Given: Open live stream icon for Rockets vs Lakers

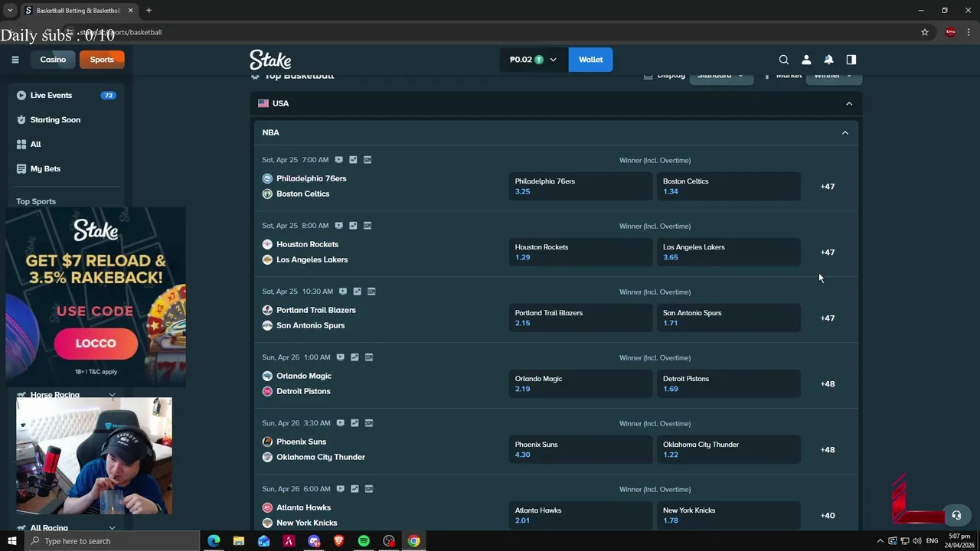Looking at the screenshot, I should point(338,226).
